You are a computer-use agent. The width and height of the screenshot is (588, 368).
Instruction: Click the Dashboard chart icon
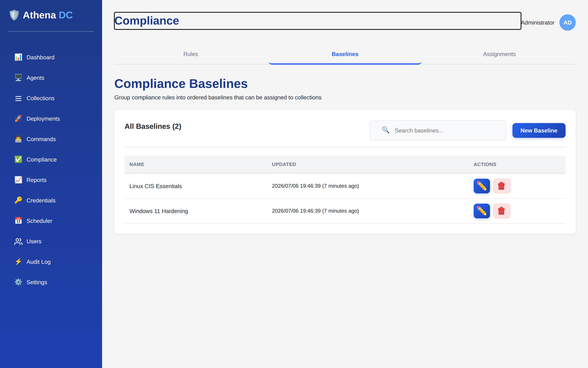click(x=18, y=57)
